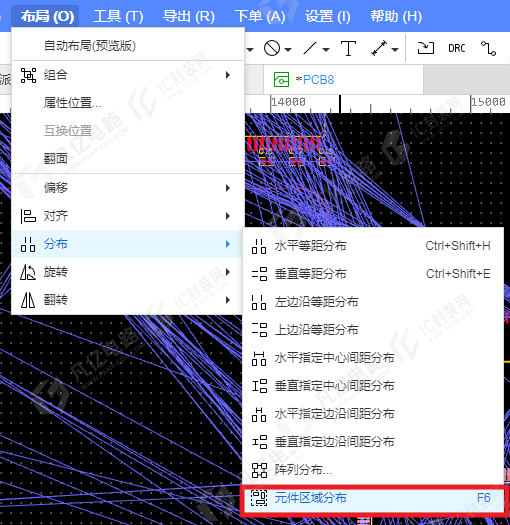The height and width of the screenshot is (525, 510).
Task: Click Ctrl+Shift+H shortcut text
Action: tap(458, 246)
